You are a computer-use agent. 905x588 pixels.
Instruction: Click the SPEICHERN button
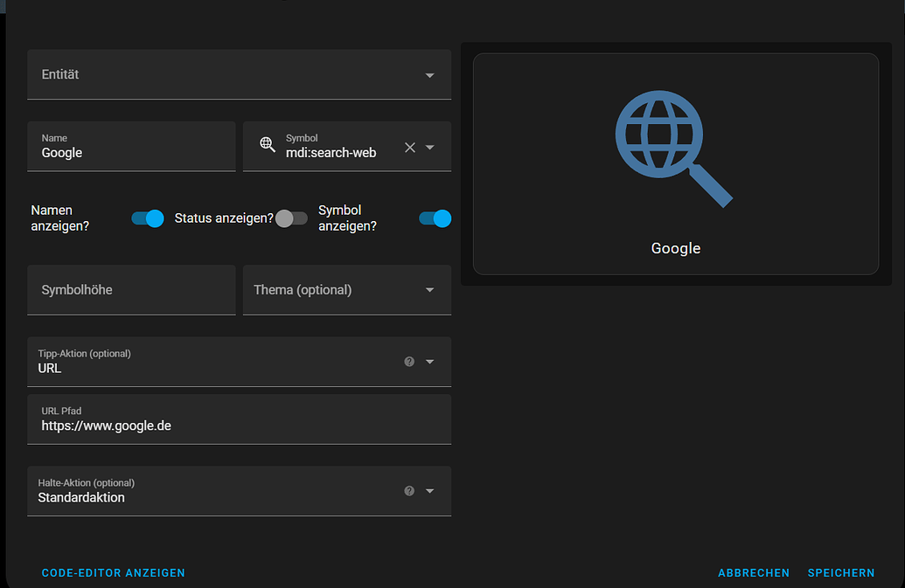(x=840, y=572)
